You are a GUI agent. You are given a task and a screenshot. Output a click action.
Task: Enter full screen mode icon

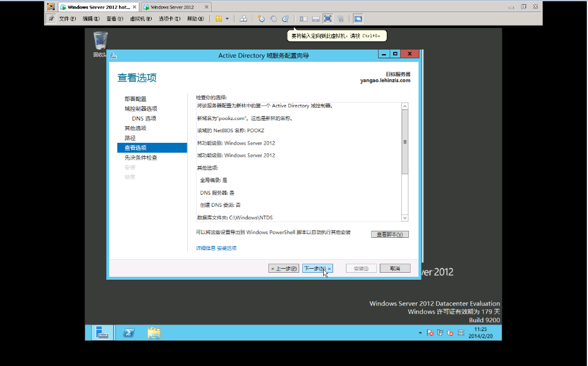[x=328, y=19]
